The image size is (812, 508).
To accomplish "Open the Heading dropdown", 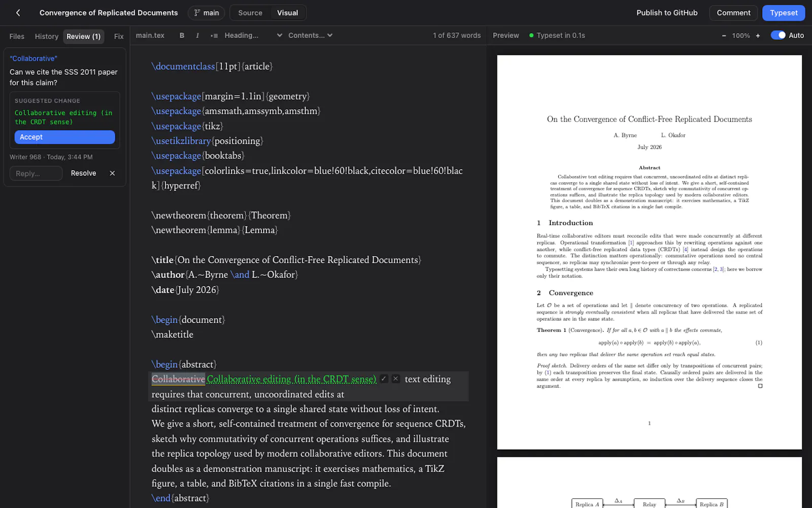I will [x=253, y=36].
